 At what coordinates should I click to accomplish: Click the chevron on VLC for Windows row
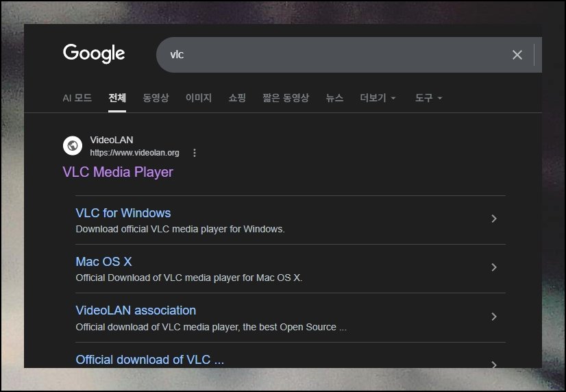pos(494,219)
